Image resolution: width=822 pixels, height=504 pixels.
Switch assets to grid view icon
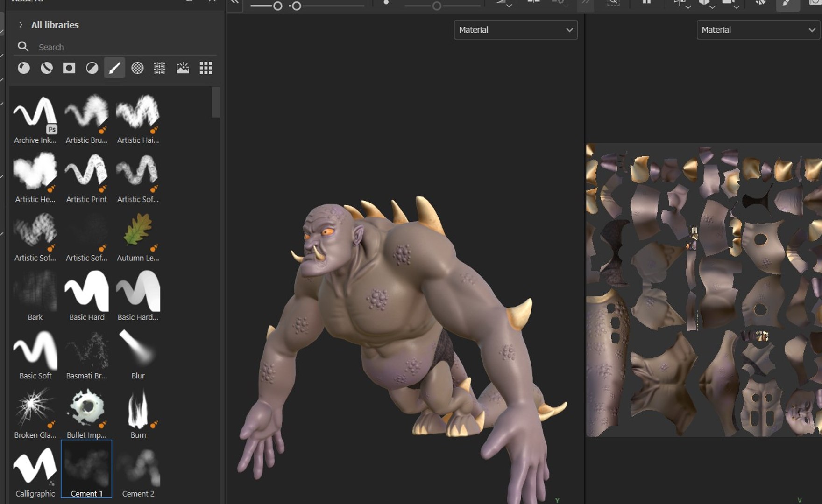(206, 68)
